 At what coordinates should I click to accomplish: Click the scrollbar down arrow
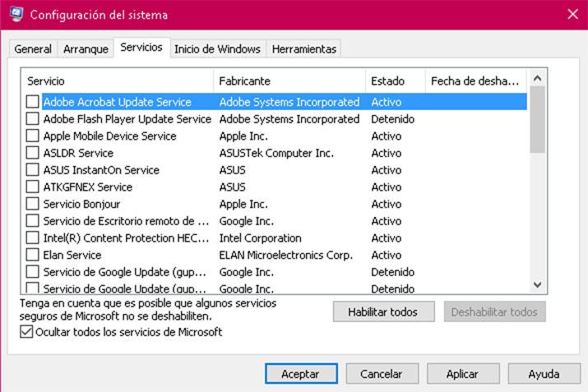point(537,285)
